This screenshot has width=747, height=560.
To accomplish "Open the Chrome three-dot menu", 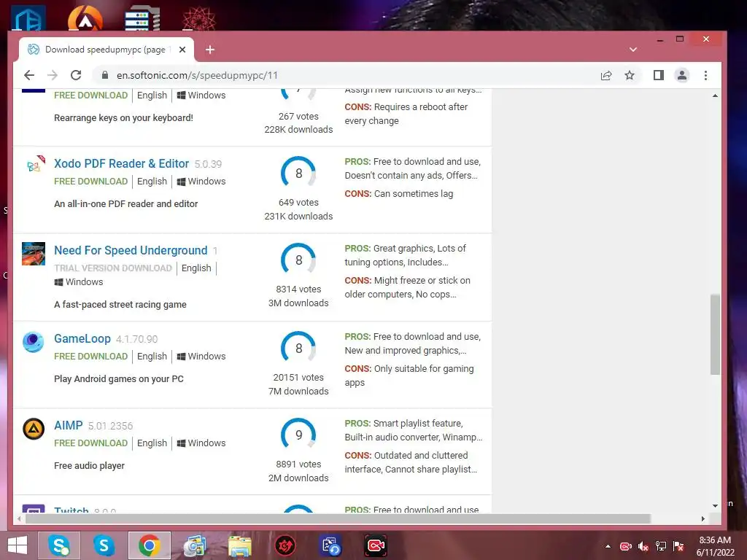I will point(705,75).
